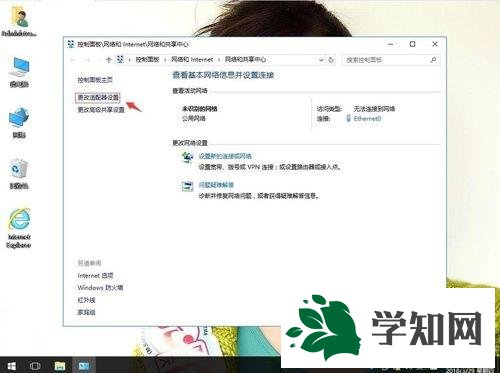Maximize the network sharing center window
Viewport: 500px width, 373px height.
(412, 44)
